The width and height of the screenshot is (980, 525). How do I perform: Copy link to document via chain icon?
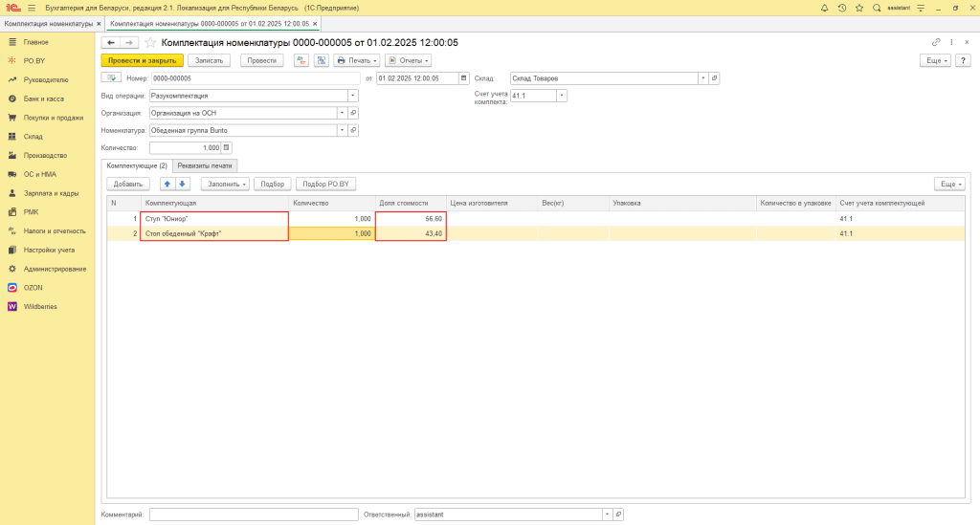(936, 43)
